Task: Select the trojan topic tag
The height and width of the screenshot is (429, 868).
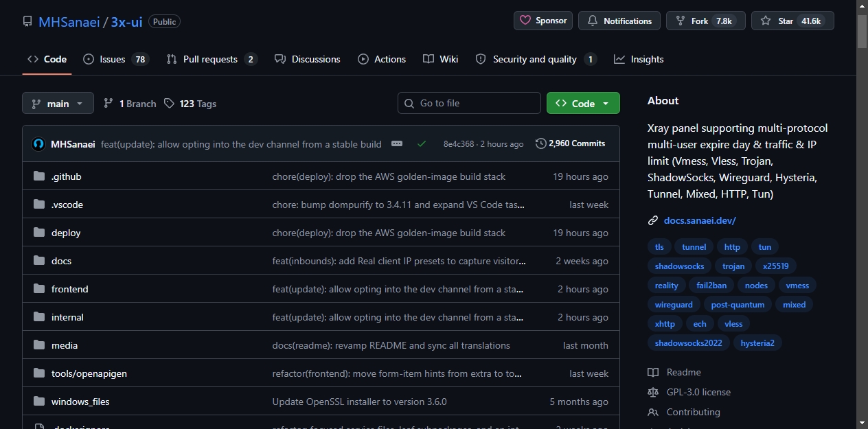Action: coord(733,266)
